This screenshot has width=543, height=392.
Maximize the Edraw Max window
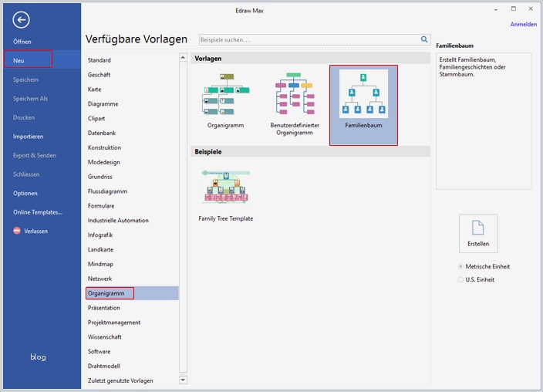[514, 8]
